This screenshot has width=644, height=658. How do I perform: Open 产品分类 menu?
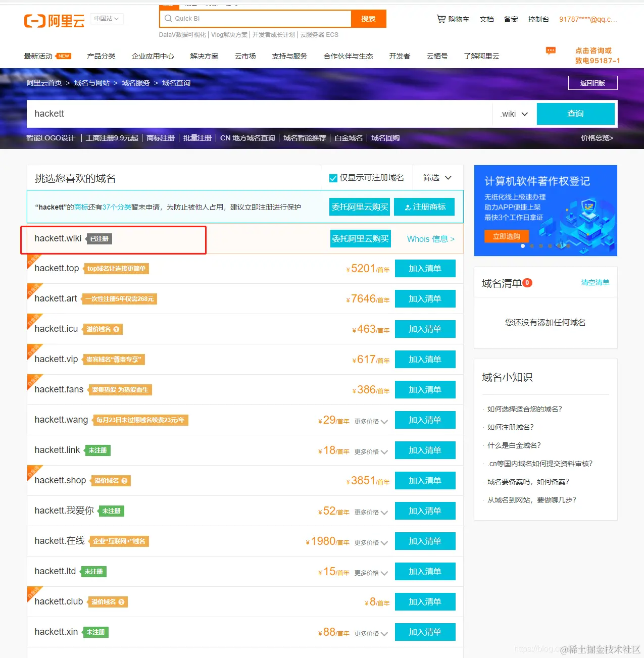coord(101,56)
